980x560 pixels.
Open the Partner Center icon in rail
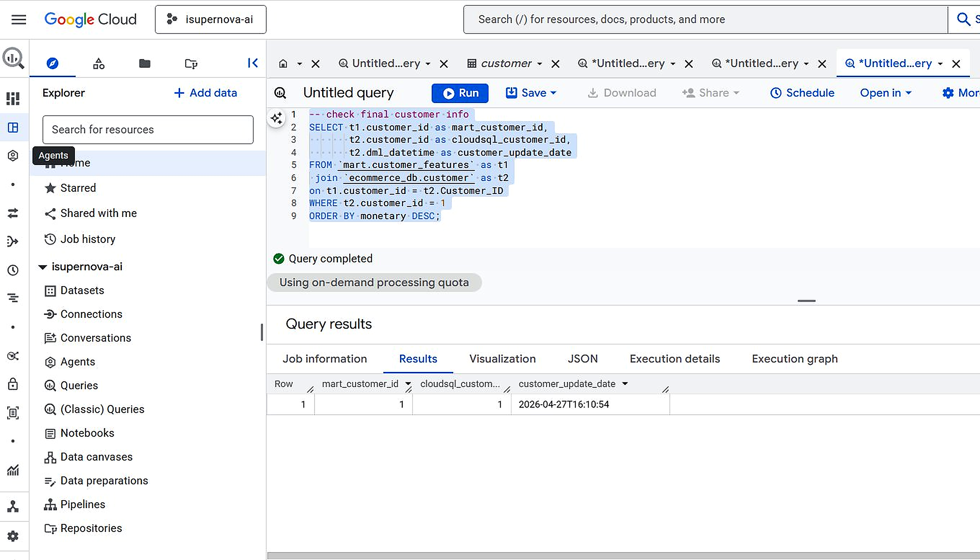coord(13,507)
